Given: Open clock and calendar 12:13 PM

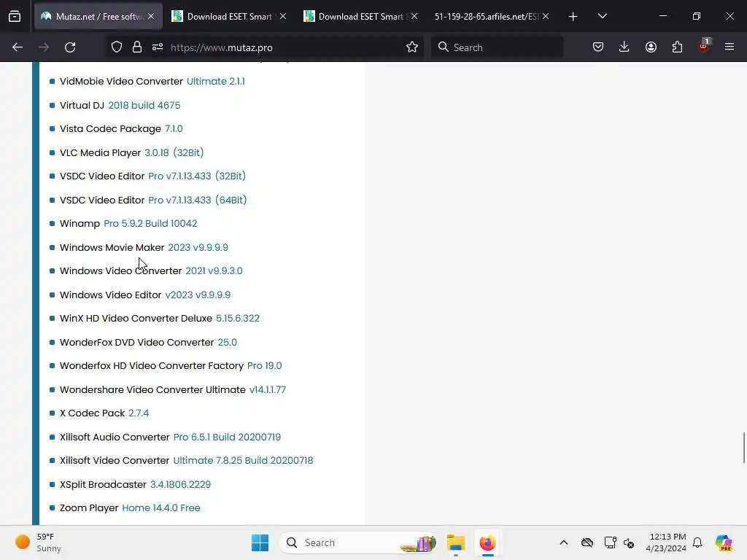Looking at the screenshot, I should tap(666, 542).
